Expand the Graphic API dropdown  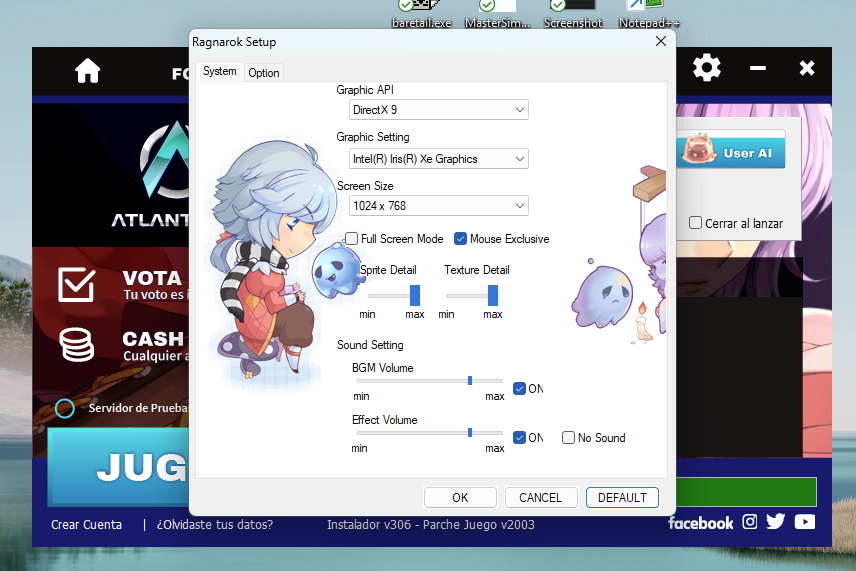438,110
